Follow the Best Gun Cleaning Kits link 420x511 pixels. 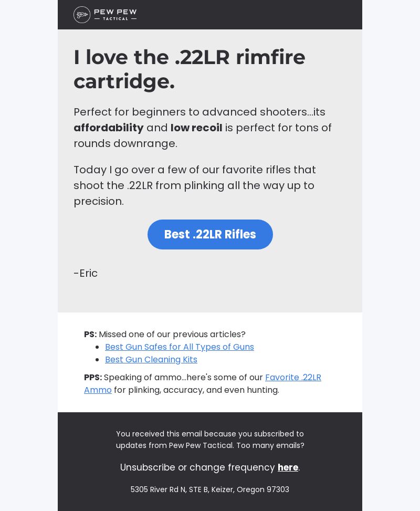[x=151, y=359]
